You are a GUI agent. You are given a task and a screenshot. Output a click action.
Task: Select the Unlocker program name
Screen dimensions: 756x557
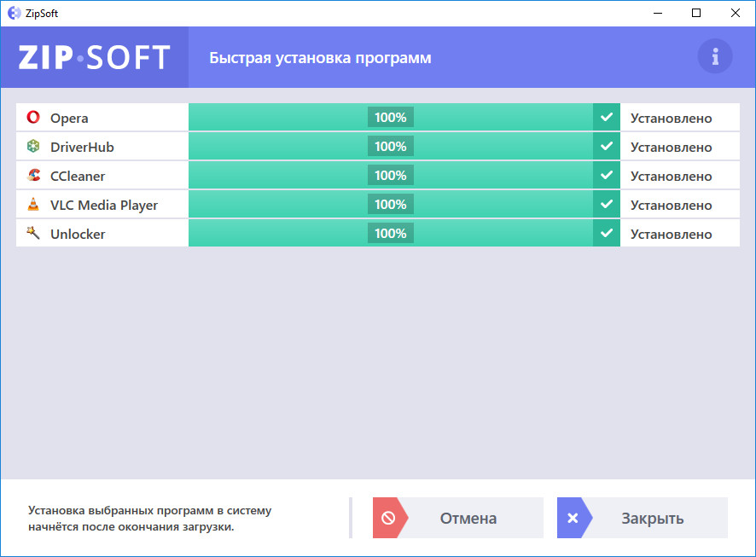coord(78,234)
